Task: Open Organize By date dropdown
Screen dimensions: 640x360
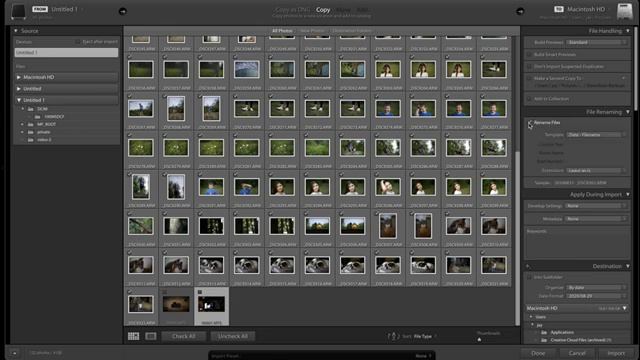Action: 596,288
